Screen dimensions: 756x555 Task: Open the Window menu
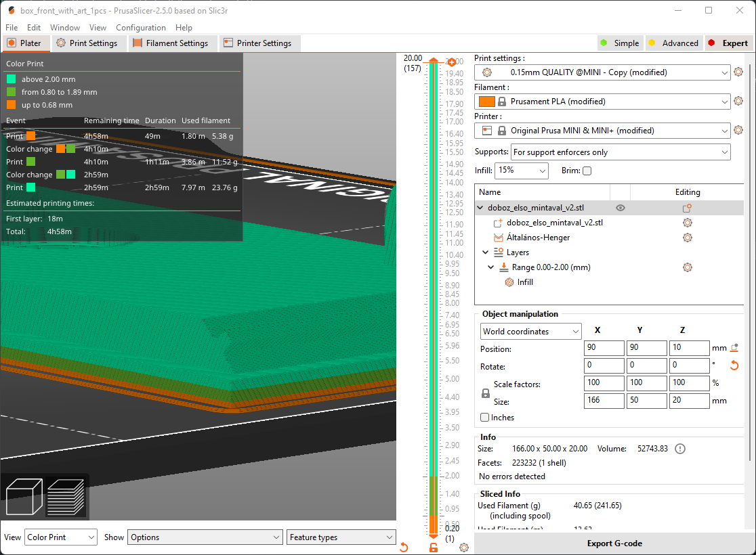[x=65, y=28]
